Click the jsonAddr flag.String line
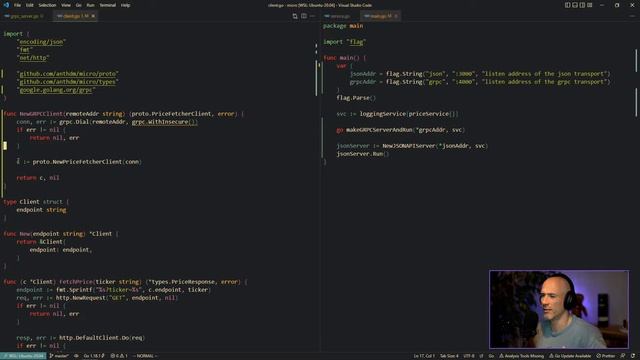This screenshot has height=360, width=640. tap(480, 74)
